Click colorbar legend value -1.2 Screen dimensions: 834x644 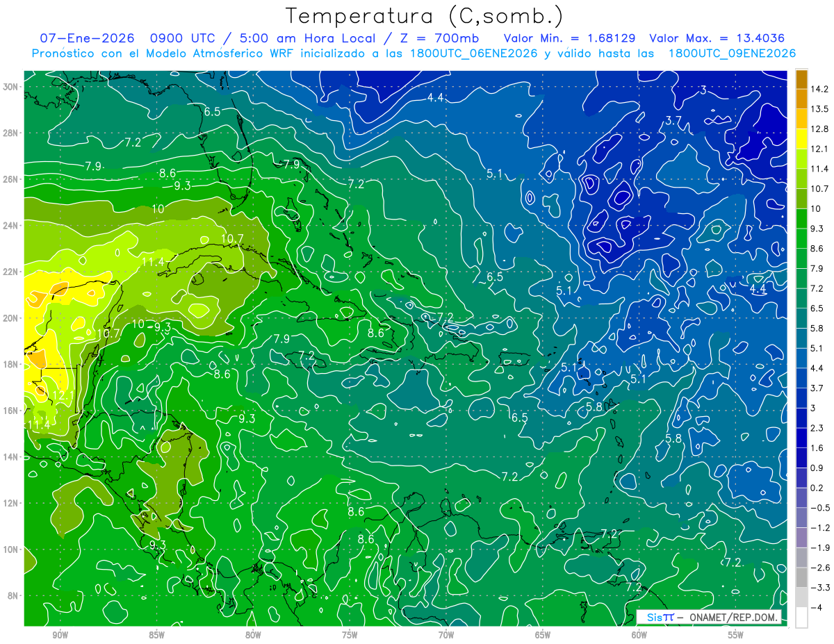click(x=820, y=528)
